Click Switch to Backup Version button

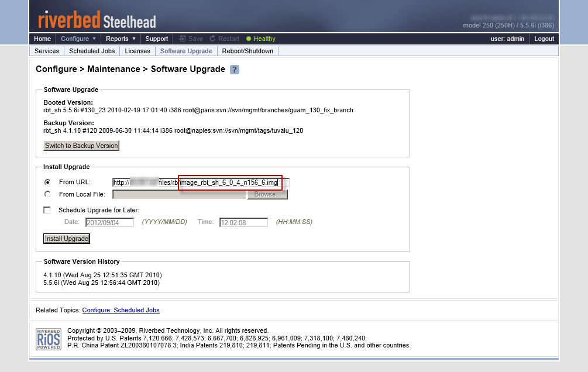click(81, 146)
